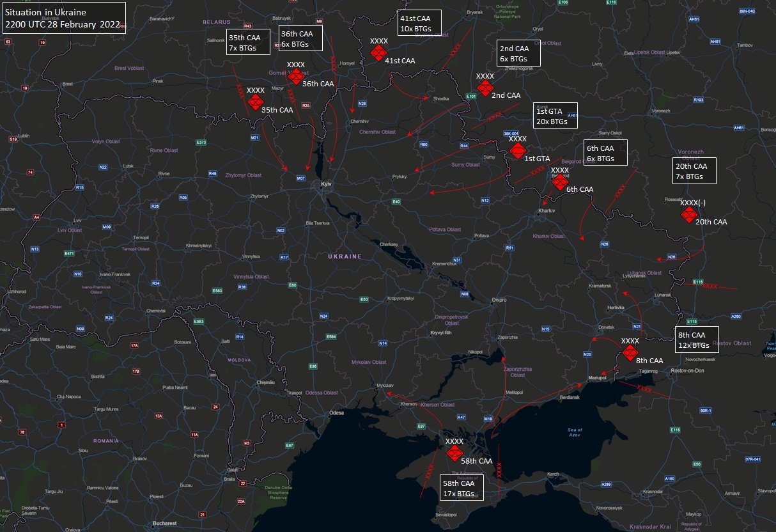Screen dimensions: 776x532
Task: Select the red 2nd CAA unit symbol
Action: coord(485,88)
